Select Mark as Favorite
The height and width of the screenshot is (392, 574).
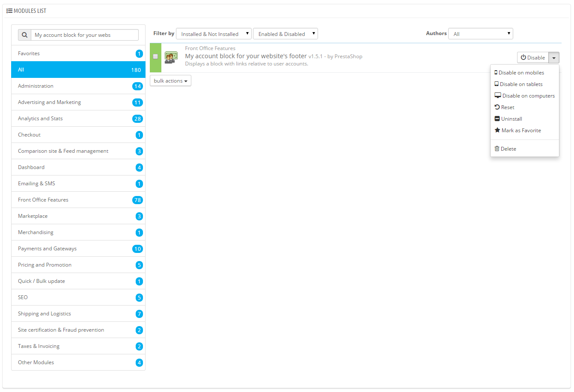click(525, 131)
